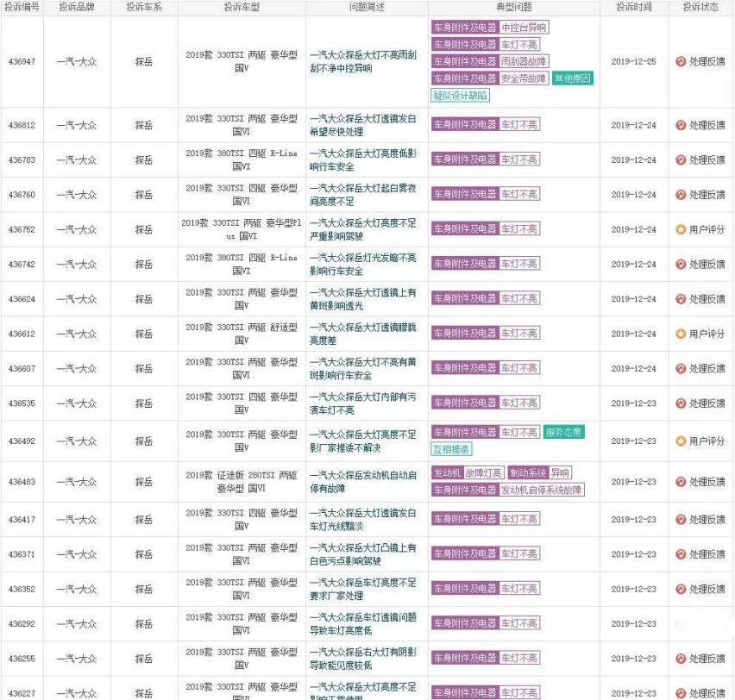This screenshot has height=700, width=735.
Task: Click complaint number 436292
Action: point(22,624)
